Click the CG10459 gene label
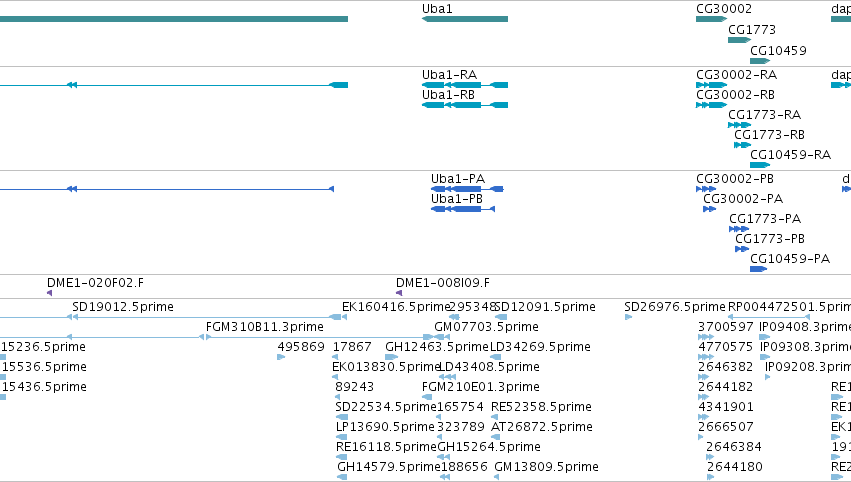 778,50
